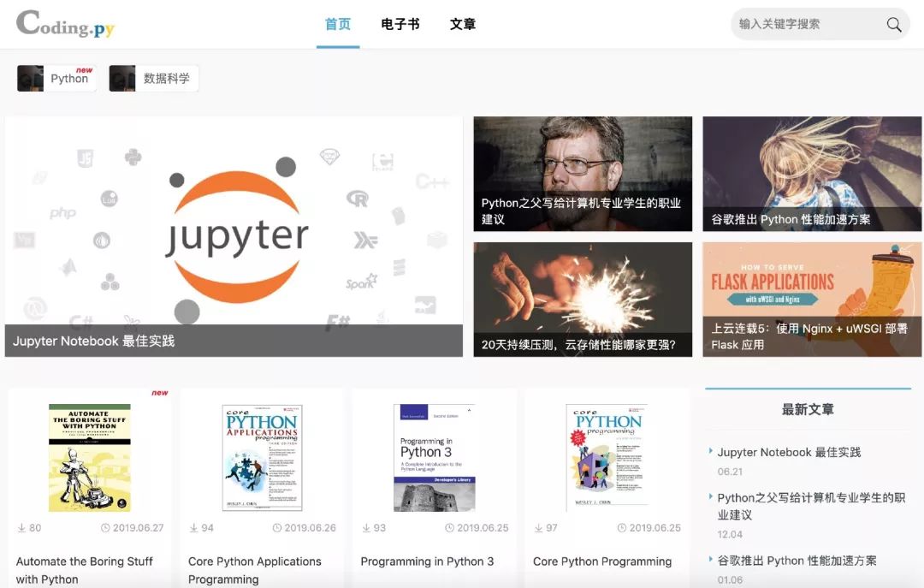
Task: Open the Jupyter Notebook 最佳实践 featured banner
Action: pos(234,236)
